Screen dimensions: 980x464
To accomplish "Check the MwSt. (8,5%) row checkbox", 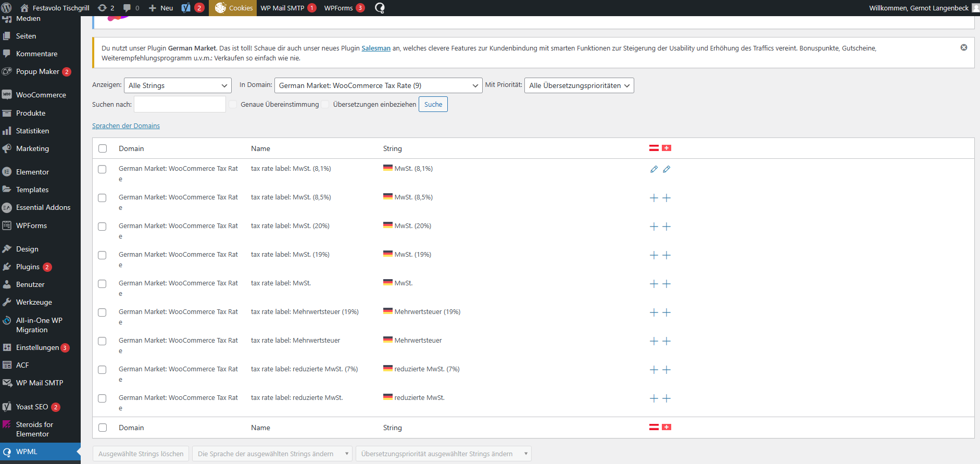I will point(102,198).
